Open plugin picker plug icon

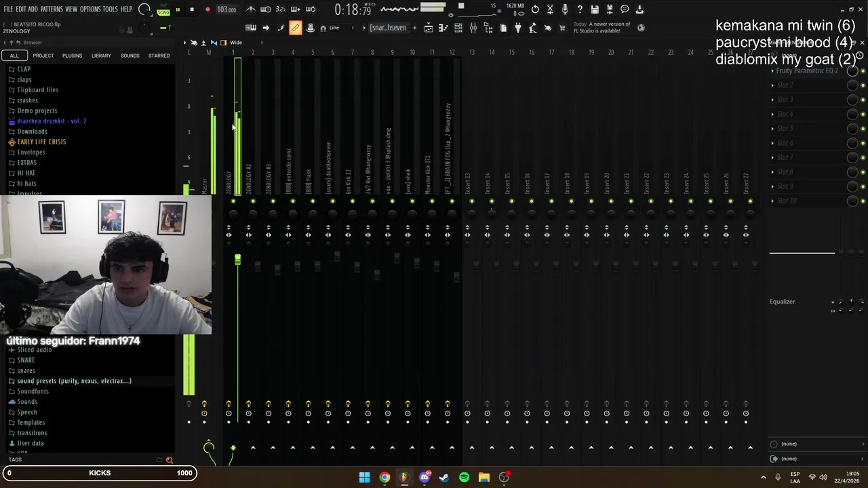click(518, 28)
